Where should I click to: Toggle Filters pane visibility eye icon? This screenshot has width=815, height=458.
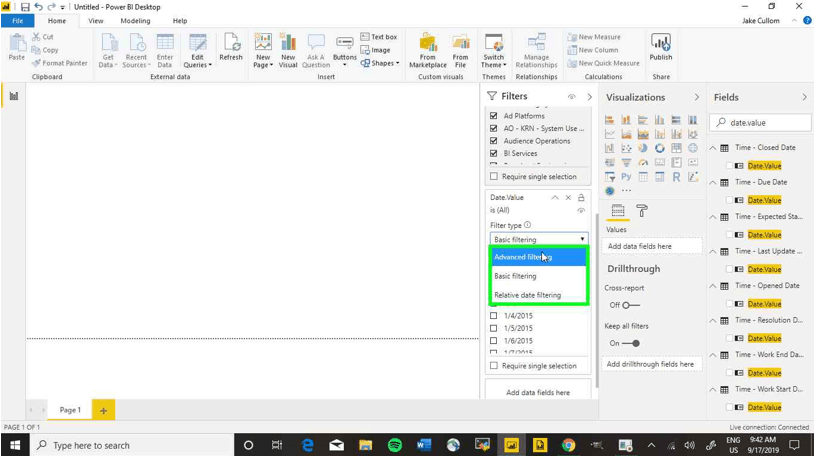(x=572, y=97)
